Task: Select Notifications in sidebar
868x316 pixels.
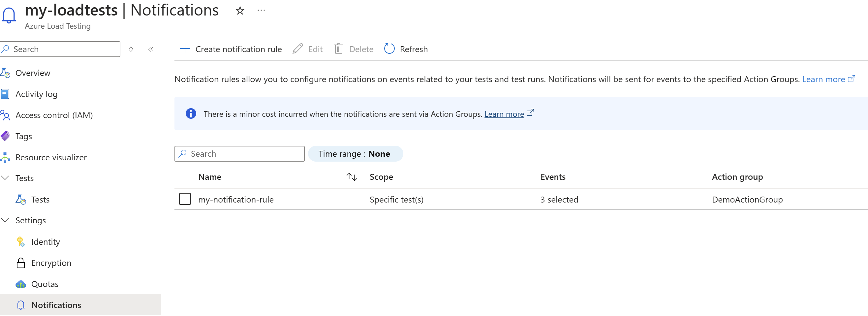Action: (x=80, y=305)
